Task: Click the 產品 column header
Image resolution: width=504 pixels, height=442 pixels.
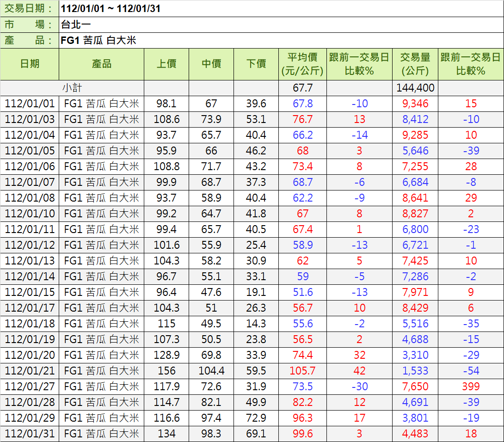Action: (101, 64)
